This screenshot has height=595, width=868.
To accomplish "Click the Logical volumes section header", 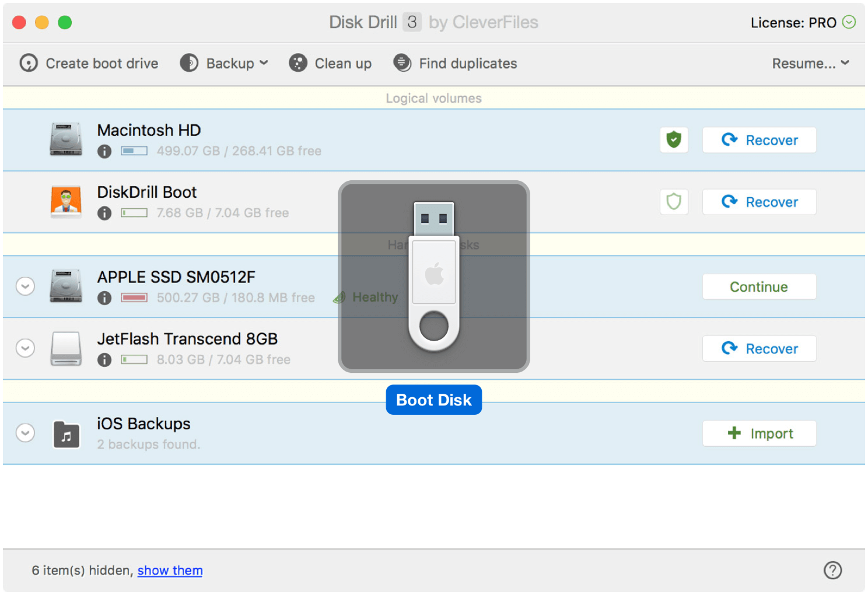I will (x=434, y=98).
